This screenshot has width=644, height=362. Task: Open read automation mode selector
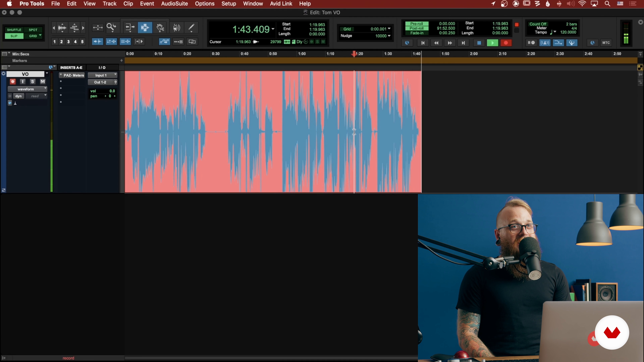pos(37,96)
